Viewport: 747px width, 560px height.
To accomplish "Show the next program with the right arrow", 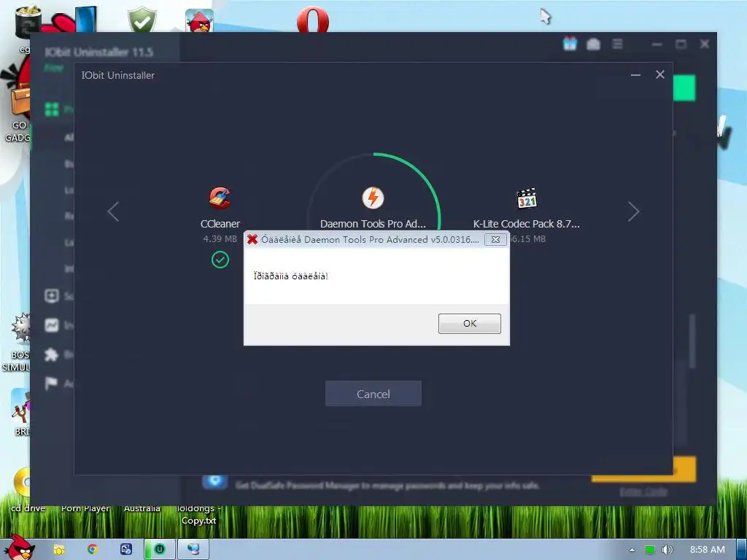I will (633, 211).
